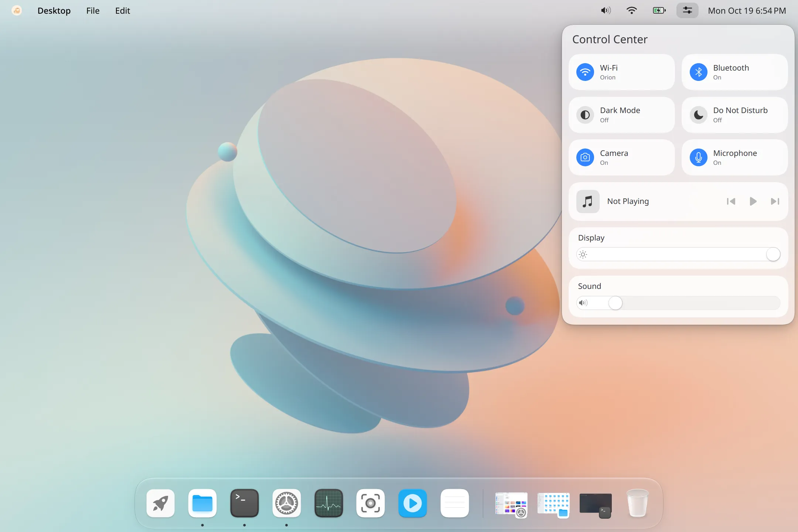798x532 pixels.
Task: Close Control Center via menu bar icon
Action: (687, 10)
